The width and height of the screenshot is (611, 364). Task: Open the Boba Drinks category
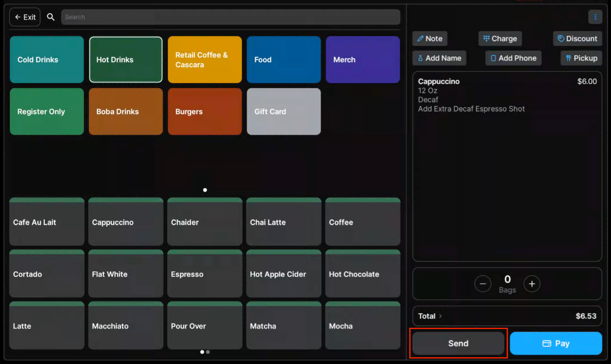[126, 111]
